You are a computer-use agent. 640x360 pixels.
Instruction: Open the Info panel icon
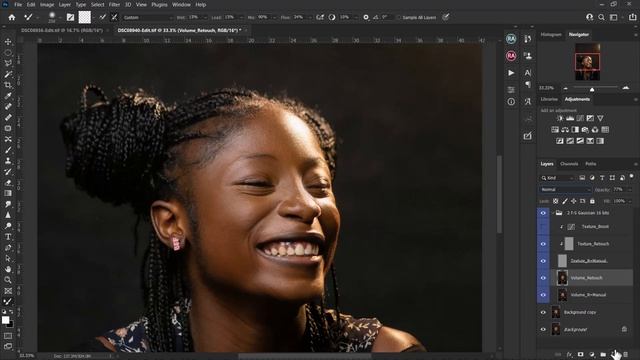click(511, 102)
